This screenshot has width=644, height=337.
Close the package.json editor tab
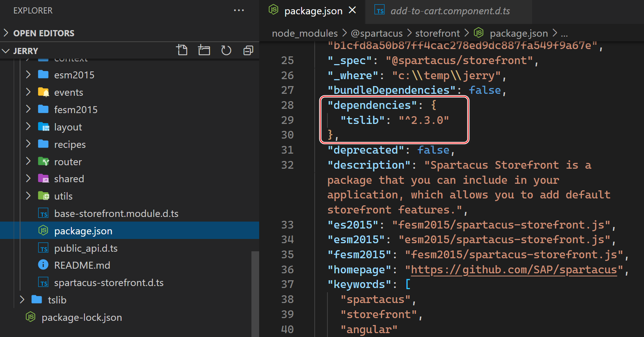[x=352, y=10]
